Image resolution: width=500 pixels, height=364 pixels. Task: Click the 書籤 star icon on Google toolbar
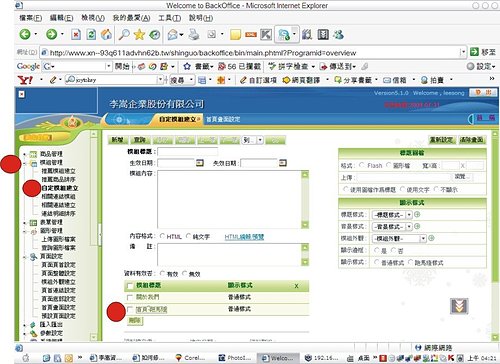(x=187, y=66)
